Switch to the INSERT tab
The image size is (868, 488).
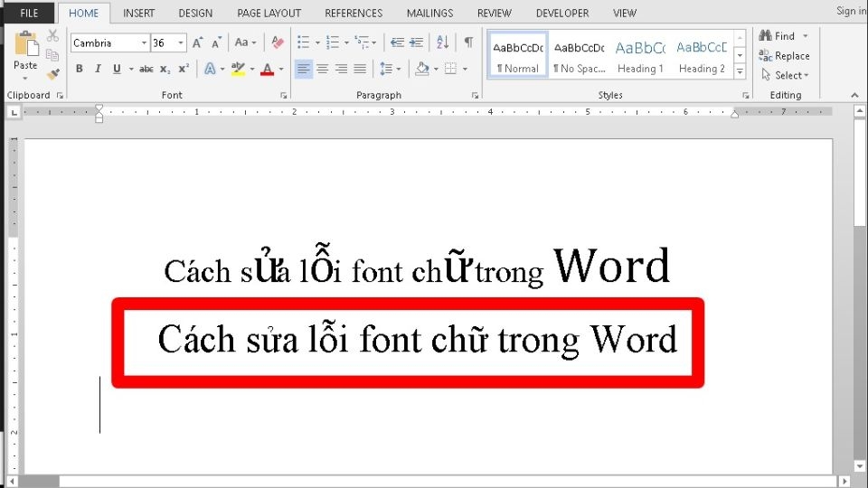pyautogui.click(x=139, y=13)
